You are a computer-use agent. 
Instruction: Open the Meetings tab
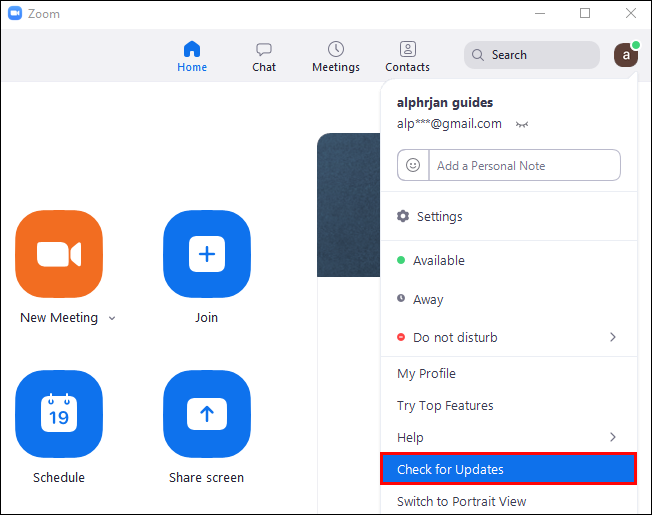tap(336, 57)
